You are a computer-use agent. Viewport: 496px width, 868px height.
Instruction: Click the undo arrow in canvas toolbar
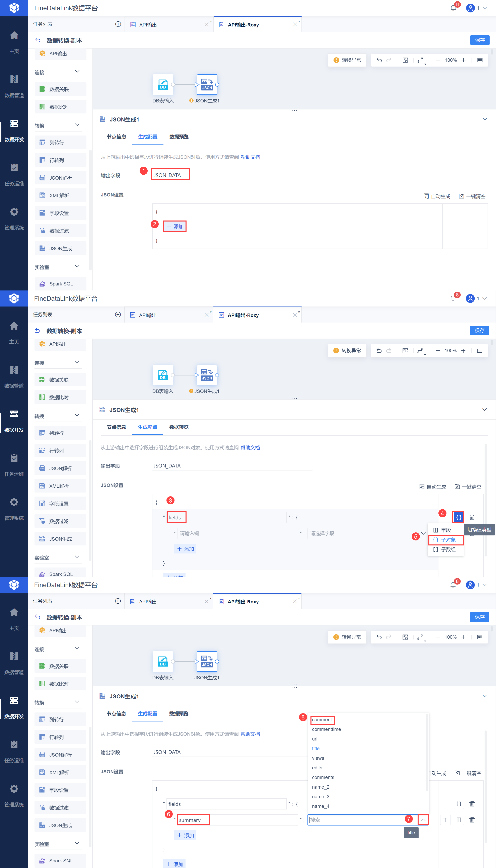click(379, 60)
